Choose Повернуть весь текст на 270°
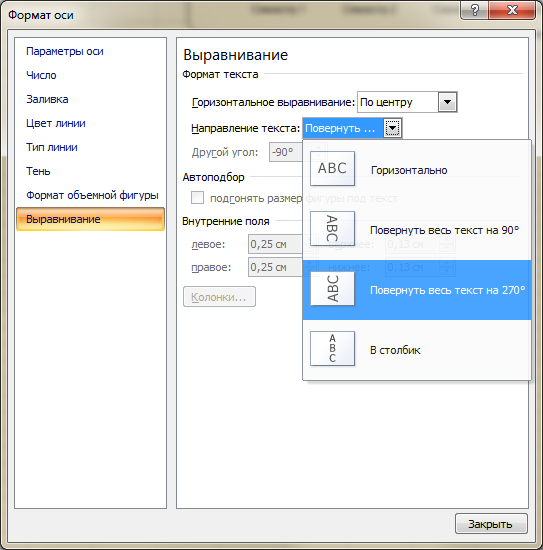The image size is (543, 550). 417,290
